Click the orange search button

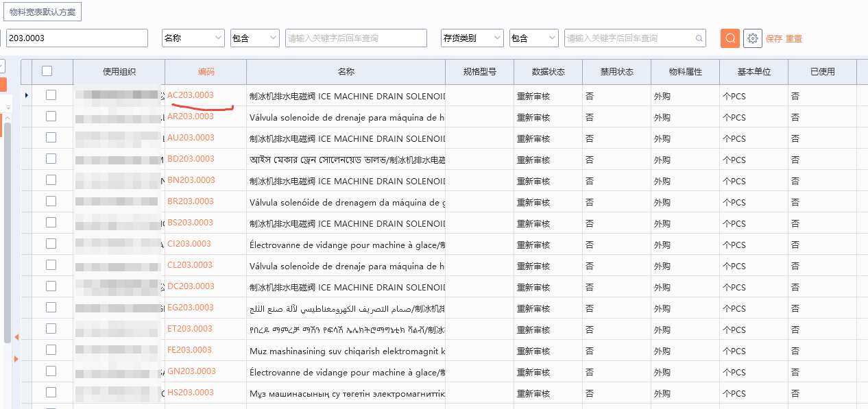pos(730,38)
